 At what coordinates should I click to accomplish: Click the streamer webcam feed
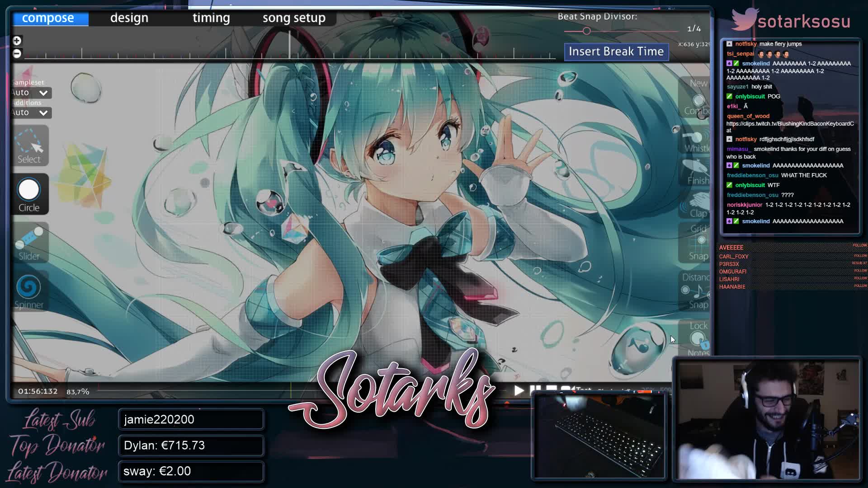click(x=767, y=419)
